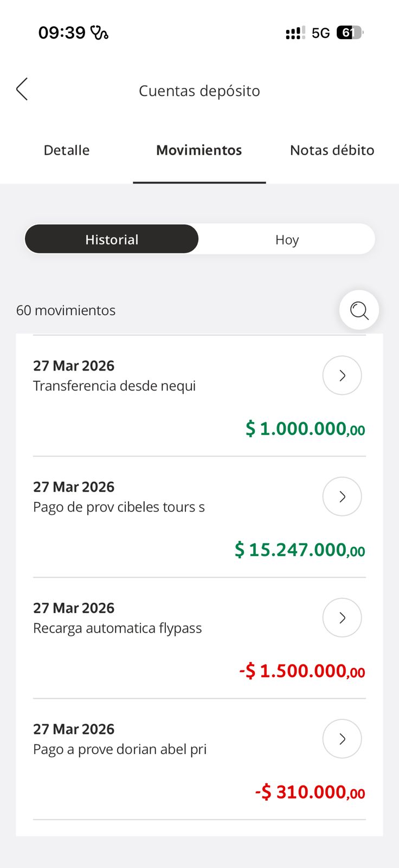Screen dimensions: 399x868
Task: Go to the Notas débito tab
Action: pyautogui.click(x=332, y=150)
